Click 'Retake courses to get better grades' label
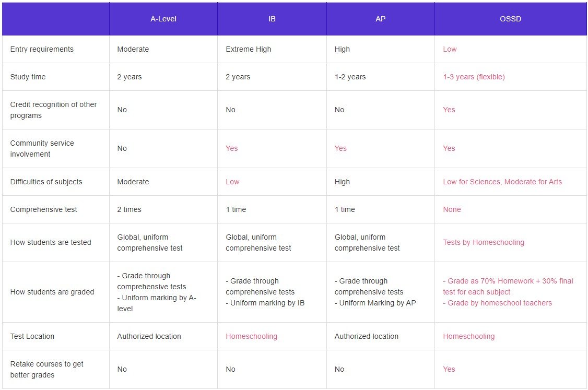Screen dimensions: 588x390 46,369
